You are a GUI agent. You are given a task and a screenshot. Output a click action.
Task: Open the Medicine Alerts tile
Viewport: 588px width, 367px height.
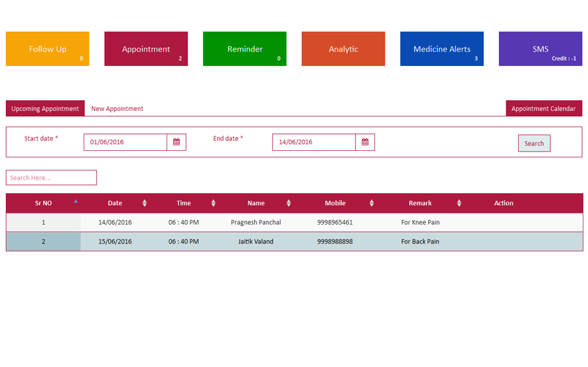442,49
